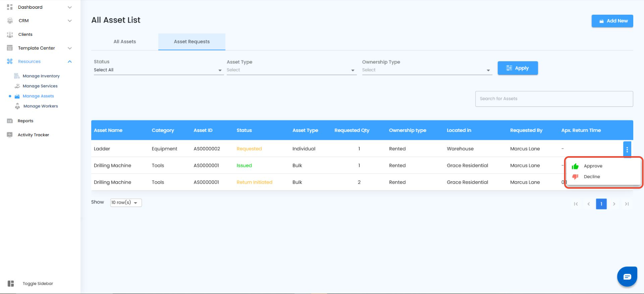Viewport: 644px width, 294px height.
Task: Open the Asset Type filter dropdown
Action: click(291, 70)
